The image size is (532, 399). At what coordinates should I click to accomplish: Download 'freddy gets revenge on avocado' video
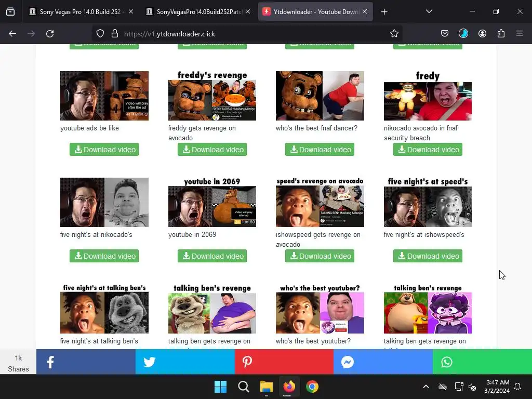pos(212,150)
